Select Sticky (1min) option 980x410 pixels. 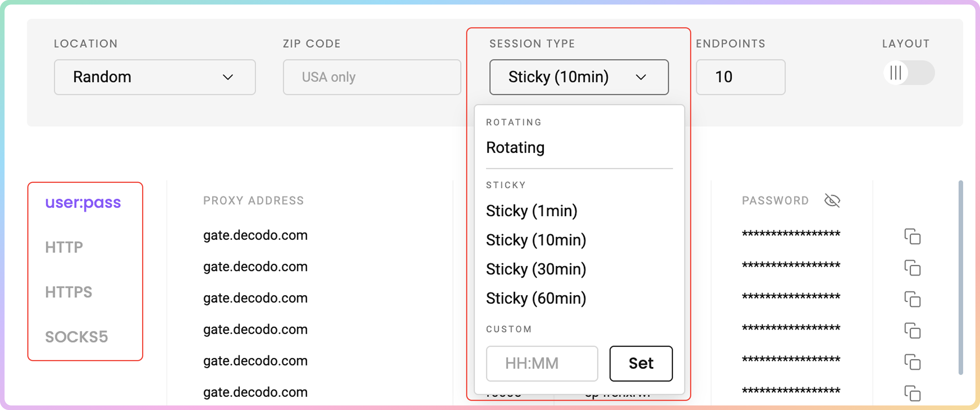point(531,211)
